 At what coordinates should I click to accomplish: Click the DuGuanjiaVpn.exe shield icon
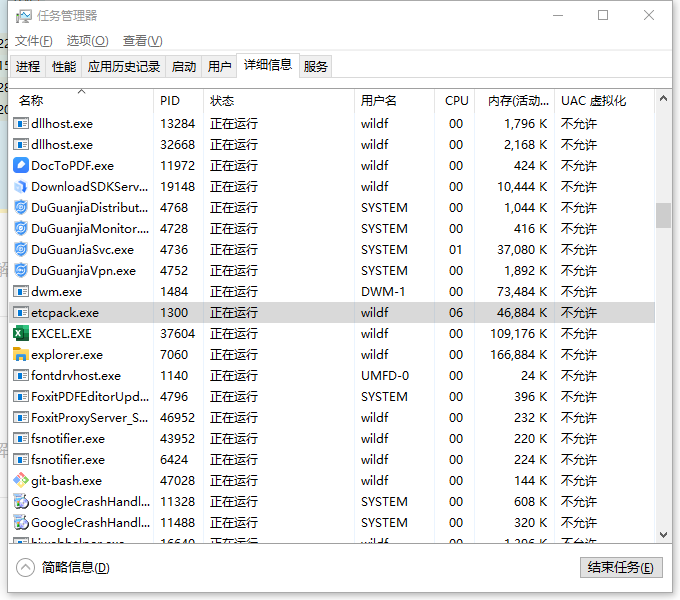pos(21,271)
